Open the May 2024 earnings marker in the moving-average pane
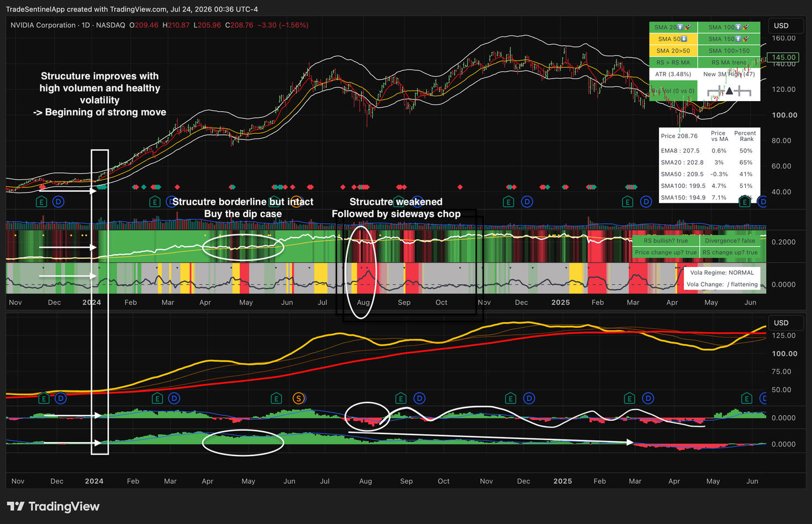 [x=276, y=398]
